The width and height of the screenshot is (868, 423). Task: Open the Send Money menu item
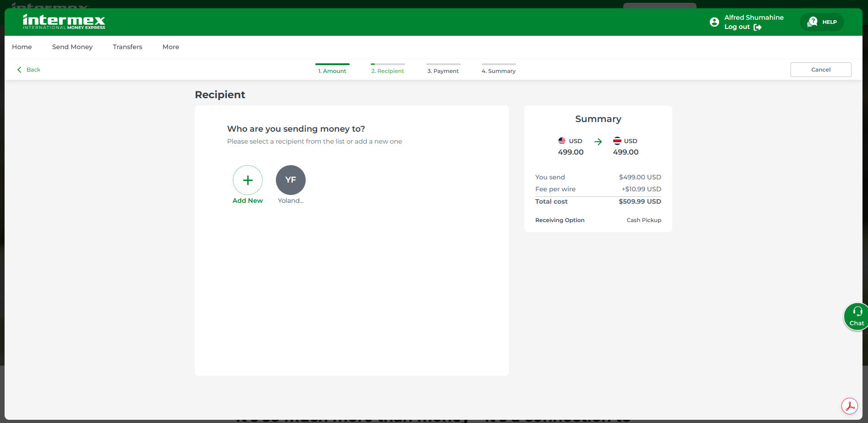click(72, 47)
